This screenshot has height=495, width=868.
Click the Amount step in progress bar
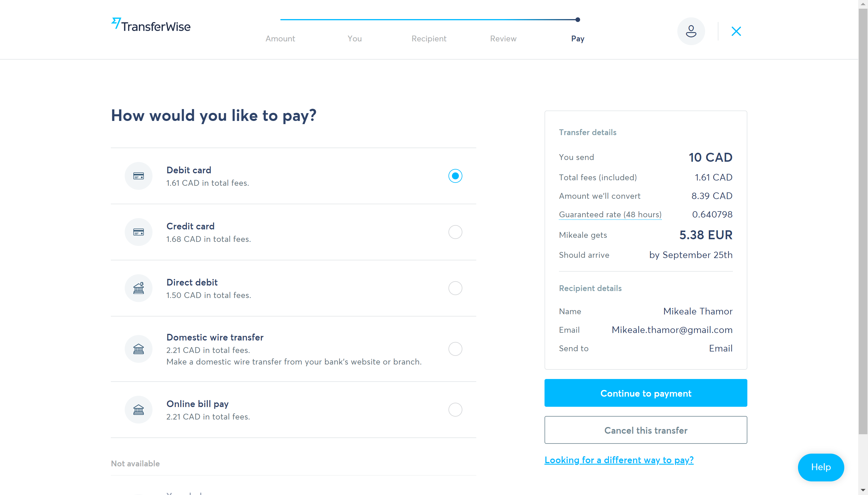[x=280, y=39]
